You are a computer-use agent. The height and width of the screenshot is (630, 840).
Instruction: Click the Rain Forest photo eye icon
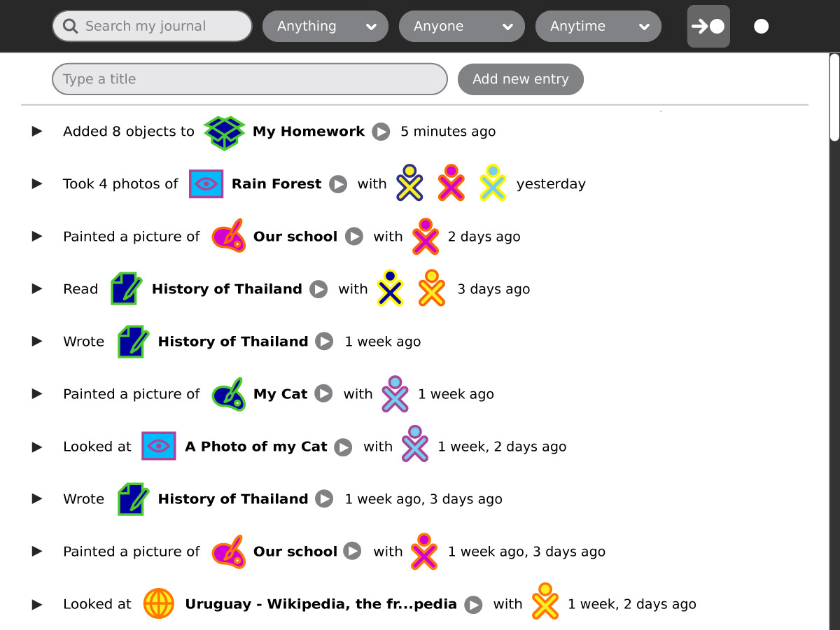(x=206, y=184)
